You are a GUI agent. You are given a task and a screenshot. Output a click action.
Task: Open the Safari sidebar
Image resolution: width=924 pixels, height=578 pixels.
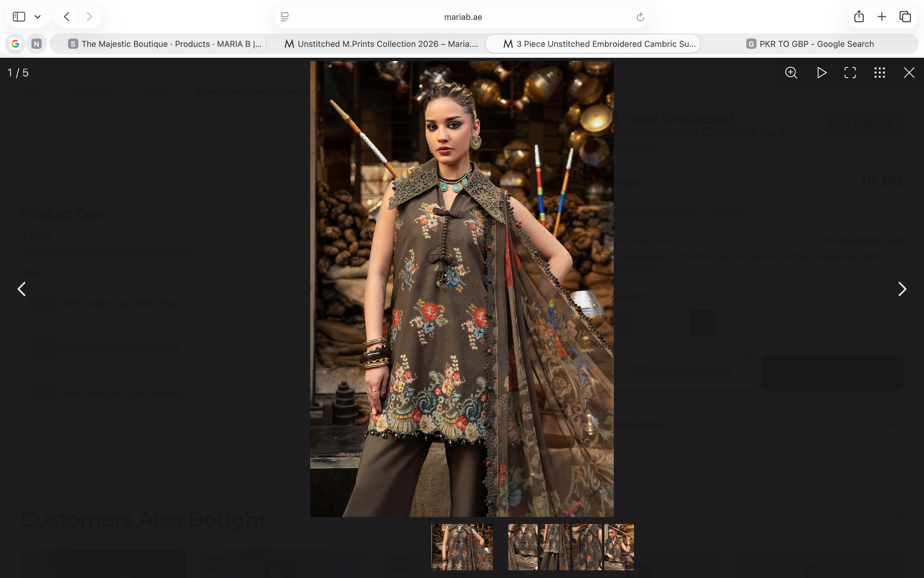tap(19, 17)
